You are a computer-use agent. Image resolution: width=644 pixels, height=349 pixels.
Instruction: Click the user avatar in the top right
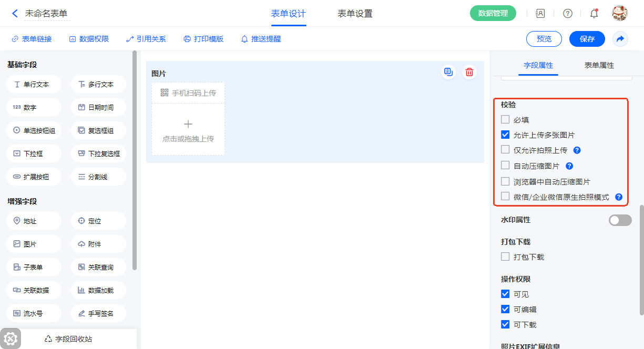pos(619,14)
